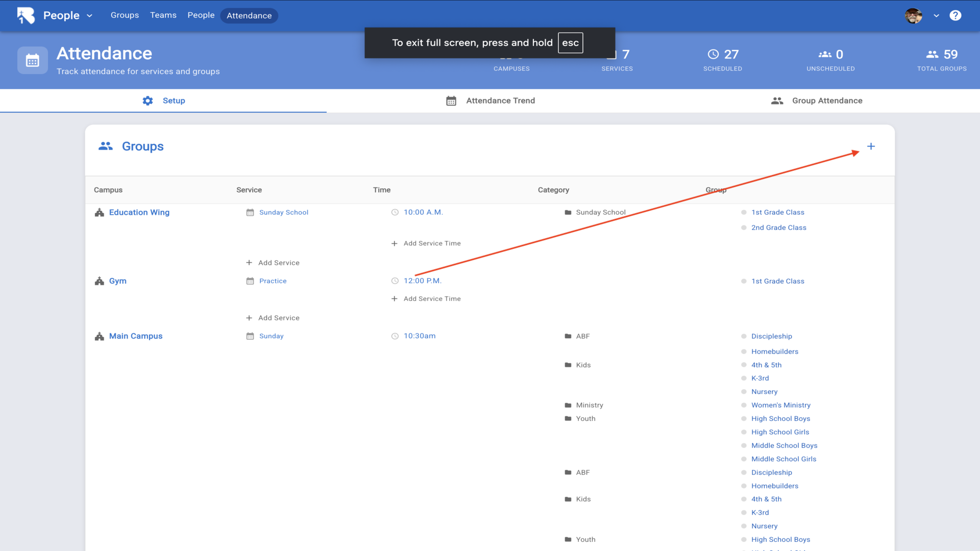Open help question mark icon
Screen dimensions: 980x551
(x=955, y=15)
